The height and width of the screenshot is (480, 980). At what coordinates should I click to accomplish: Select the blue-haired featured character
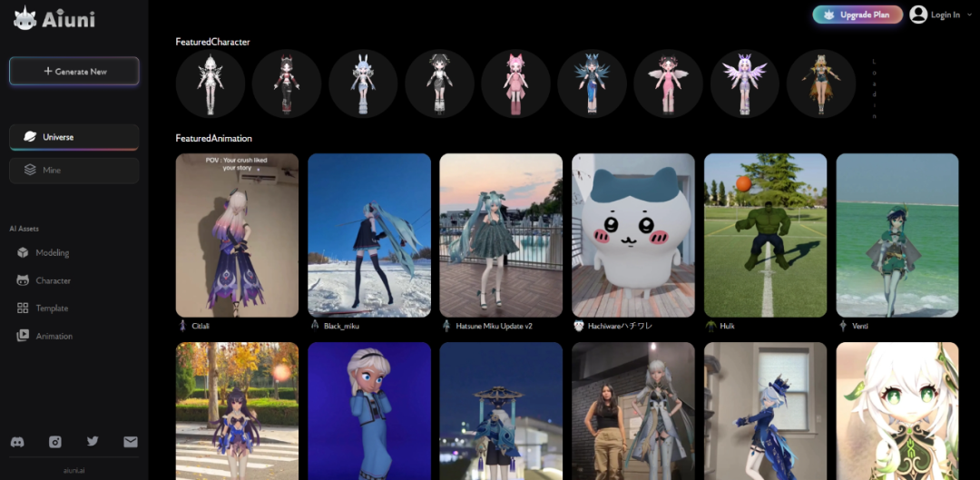pos(592,83)
